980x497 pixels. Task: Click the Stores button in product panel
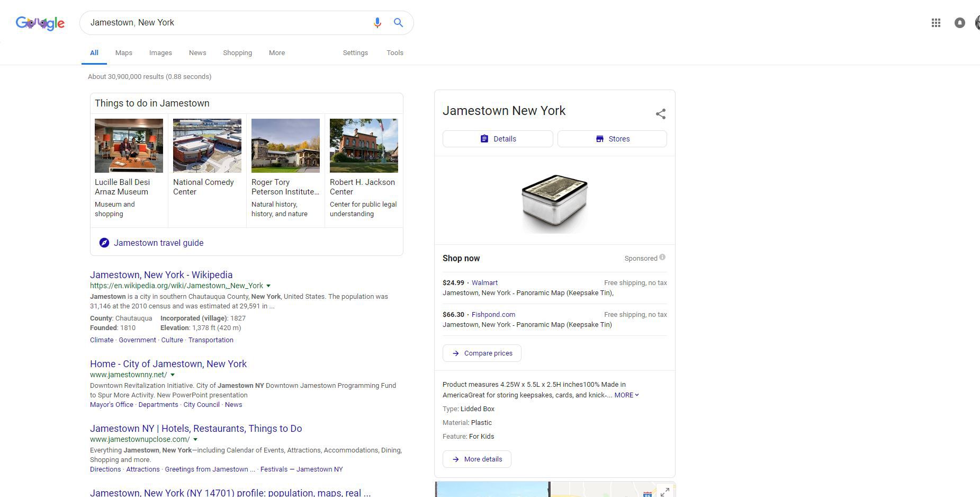click(x=612, y=139)
